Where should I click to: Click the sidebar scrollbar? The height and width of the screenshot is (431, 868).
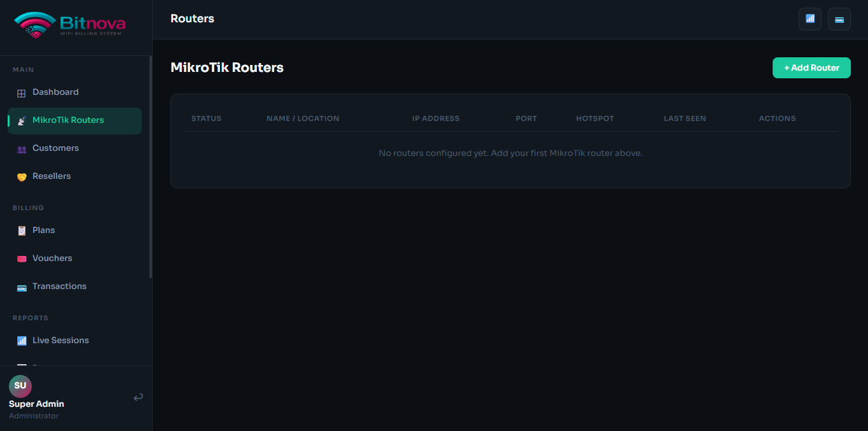(151, 167)
